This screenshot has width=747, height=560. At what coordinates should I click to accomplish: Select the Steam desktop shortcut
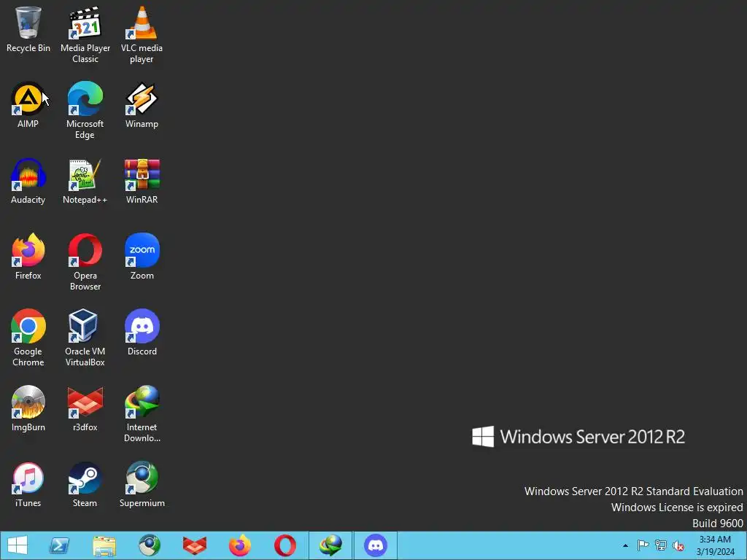85,485
